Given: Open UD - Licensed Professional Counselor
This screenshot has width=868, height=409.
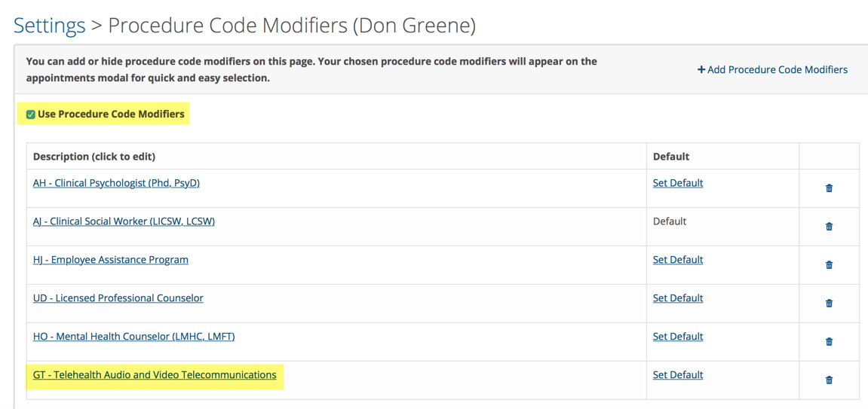Looking at the screenshot, I should pos(118,298).
